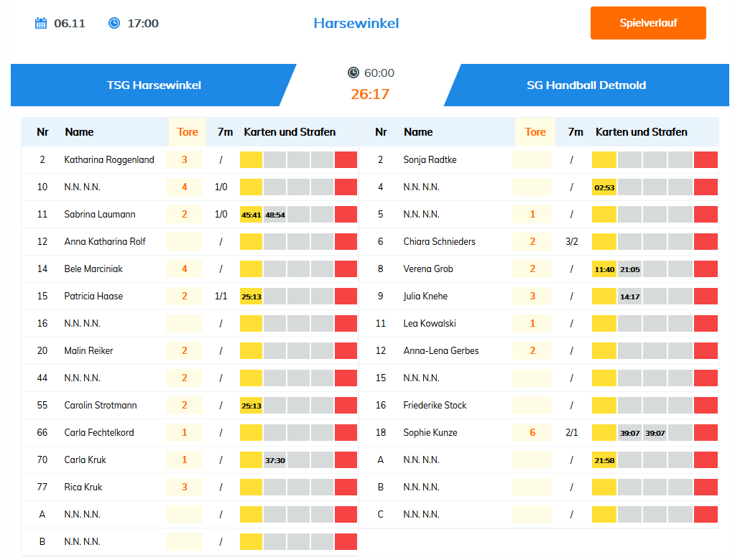Screen dimensions: 735x560
Task: Click the final score 26:17
Action: click(370, 94)
